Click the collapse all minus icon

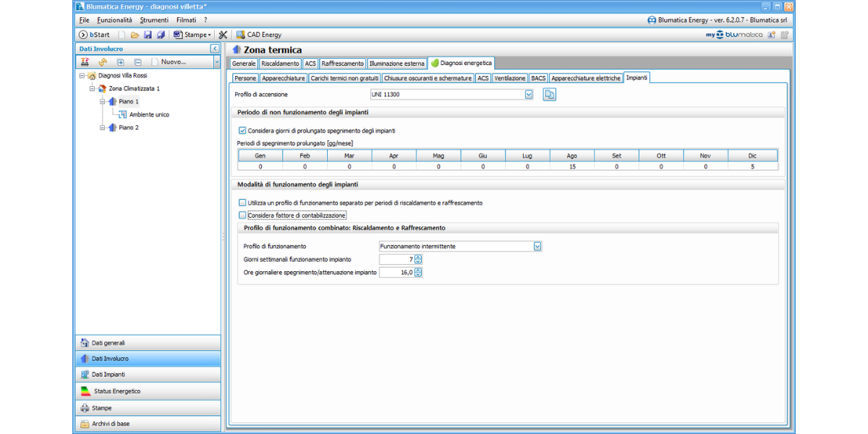click(x=137, y=62)
